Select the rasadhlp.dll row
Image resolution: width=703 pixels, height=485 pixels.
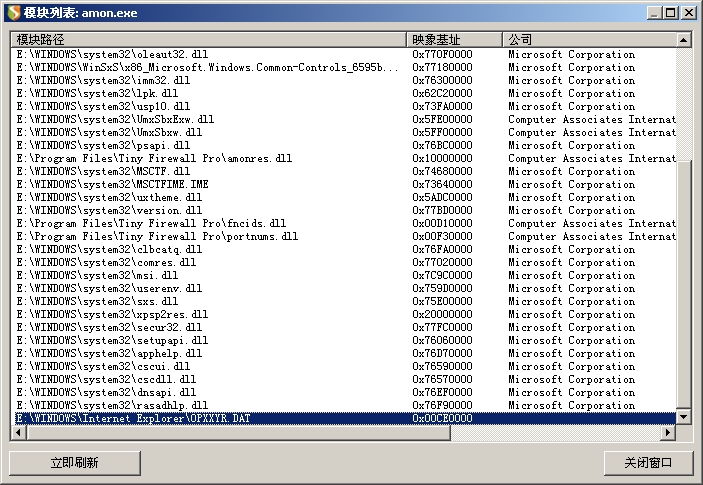point(344,405)
